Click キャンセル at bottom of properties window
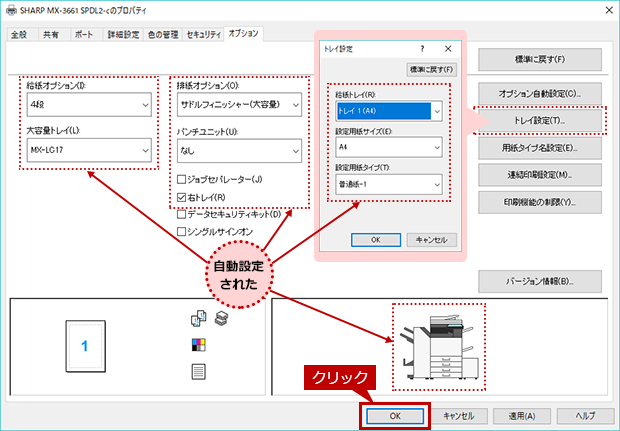This screenshot has height=431, width=620. click(x=458, y=416)
